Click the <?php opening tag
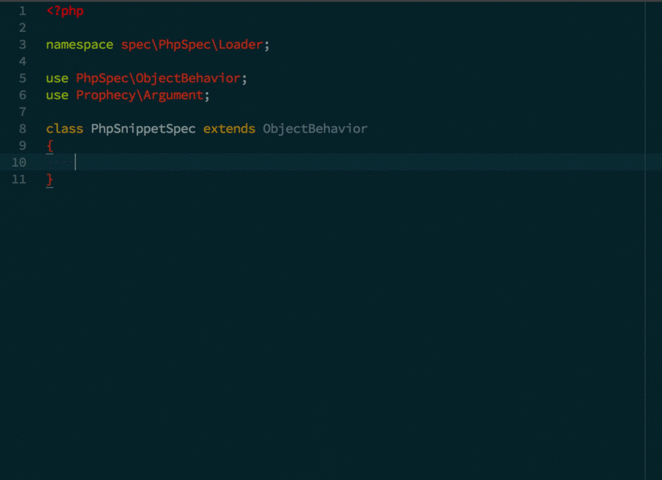The width and height of the screenshot is (662, 480). 65,11
